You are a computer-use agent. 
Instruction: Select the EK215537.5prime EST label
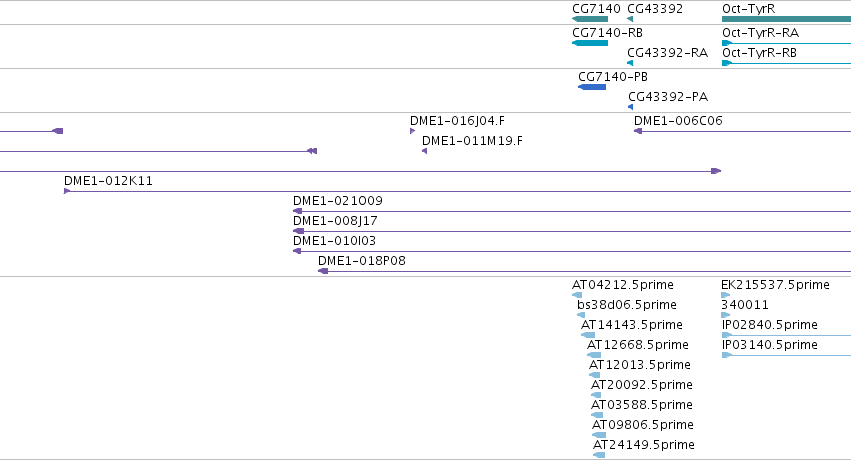(776, 285)
